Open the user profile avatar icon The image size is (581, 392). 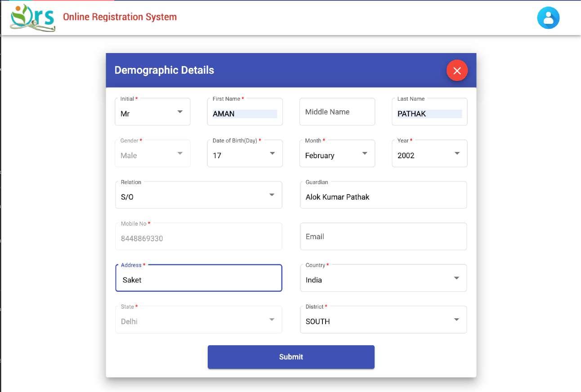[x=548, y=18]
